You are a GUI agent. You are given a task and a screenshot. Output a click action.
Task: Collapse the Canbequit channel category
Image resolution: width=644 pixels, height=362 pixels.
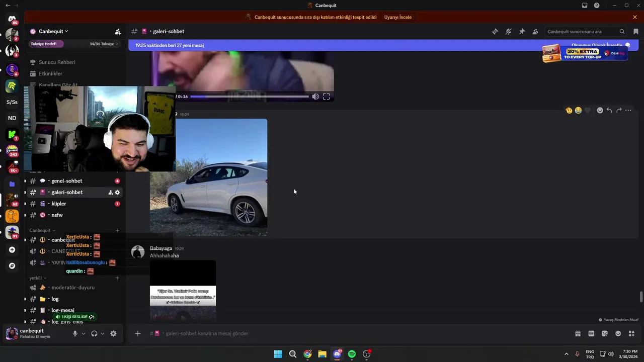[x=42, y=230]
